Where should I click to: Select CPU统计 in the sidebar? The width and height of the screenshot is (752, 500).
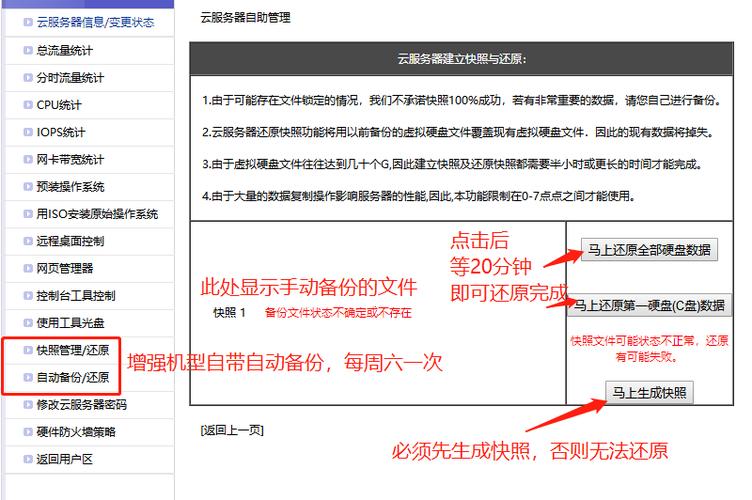click(x=59, y=105)
